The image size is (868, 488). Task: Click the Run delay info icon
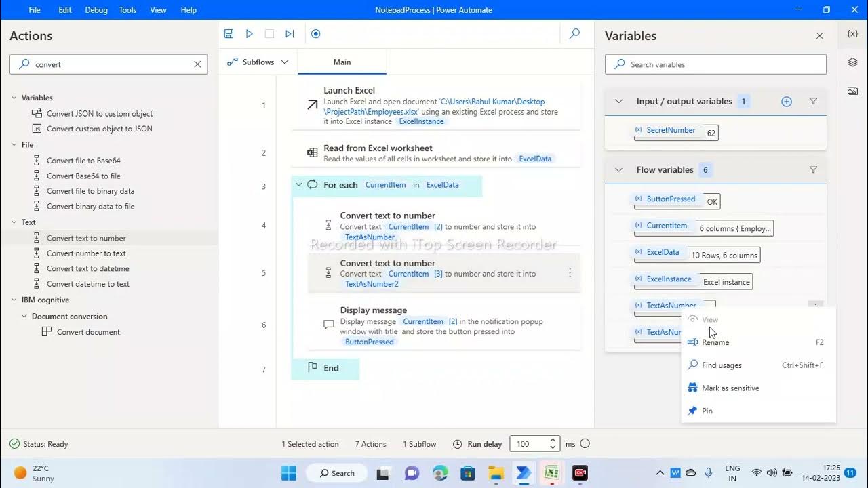click(585, 444)
